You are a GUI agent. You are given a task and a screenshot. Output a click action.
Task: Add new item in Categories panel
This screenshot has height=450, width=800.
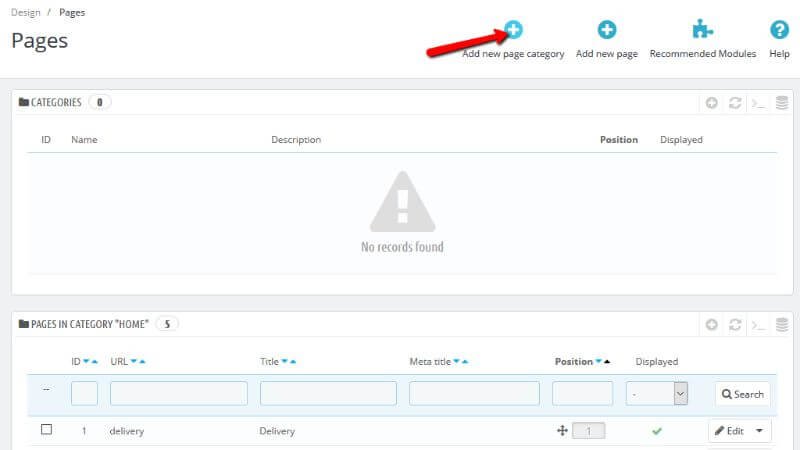[712, 103]
